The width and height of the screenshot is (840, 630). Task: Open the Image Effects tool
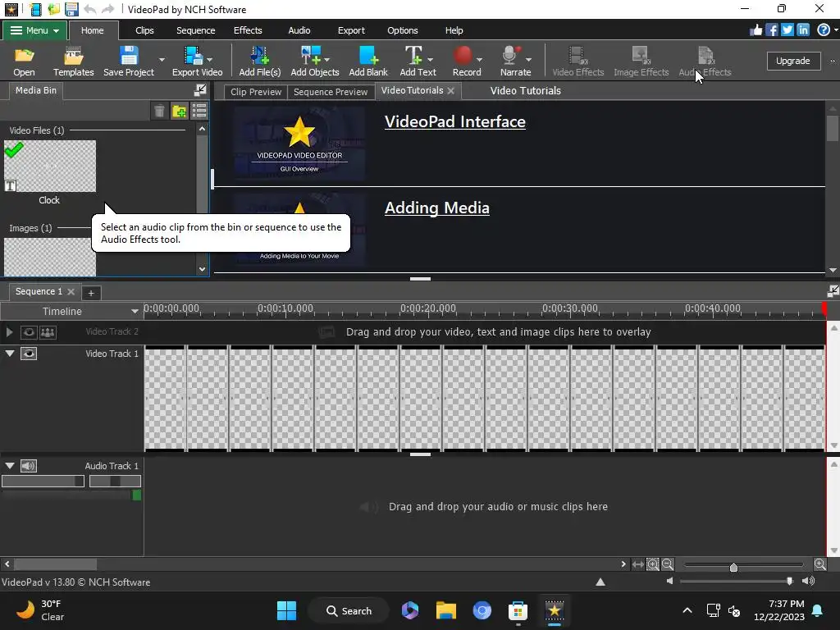coord(641,61)
